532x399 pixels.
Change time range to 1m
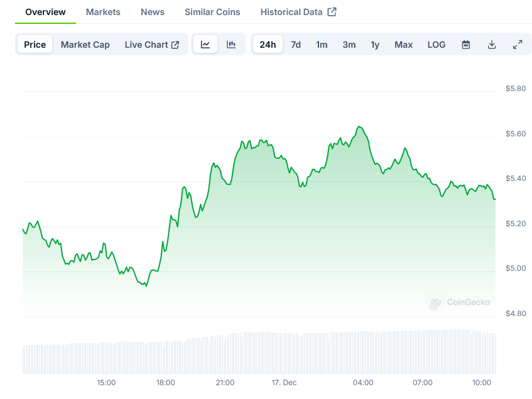(322, 45)
